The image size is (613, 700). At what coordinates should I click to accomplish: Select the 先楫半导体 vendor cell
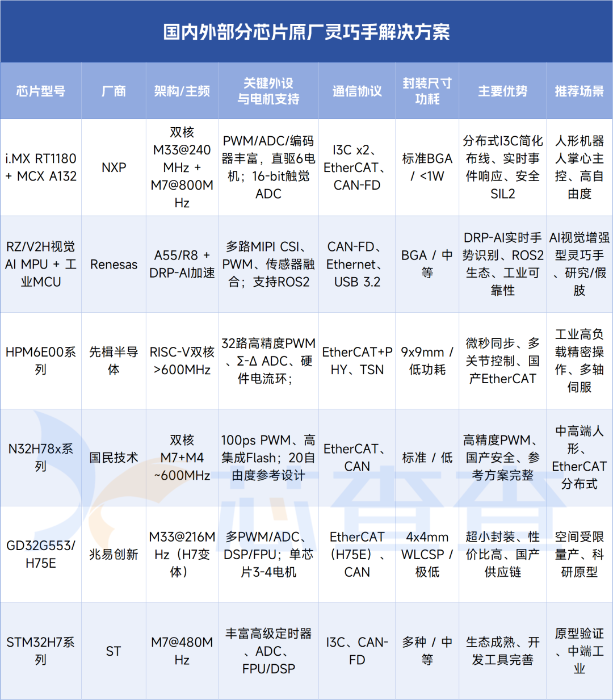click(x=114, y=361)
